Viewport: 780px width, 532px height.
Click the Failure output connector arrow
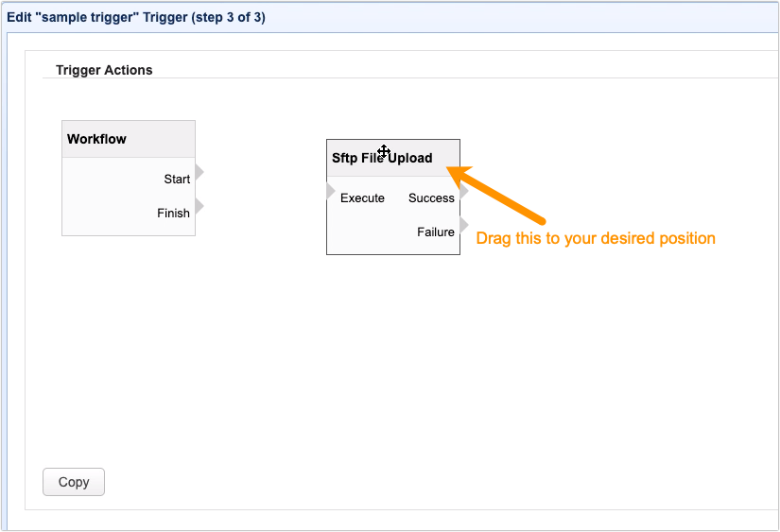(x=463, y=225)
